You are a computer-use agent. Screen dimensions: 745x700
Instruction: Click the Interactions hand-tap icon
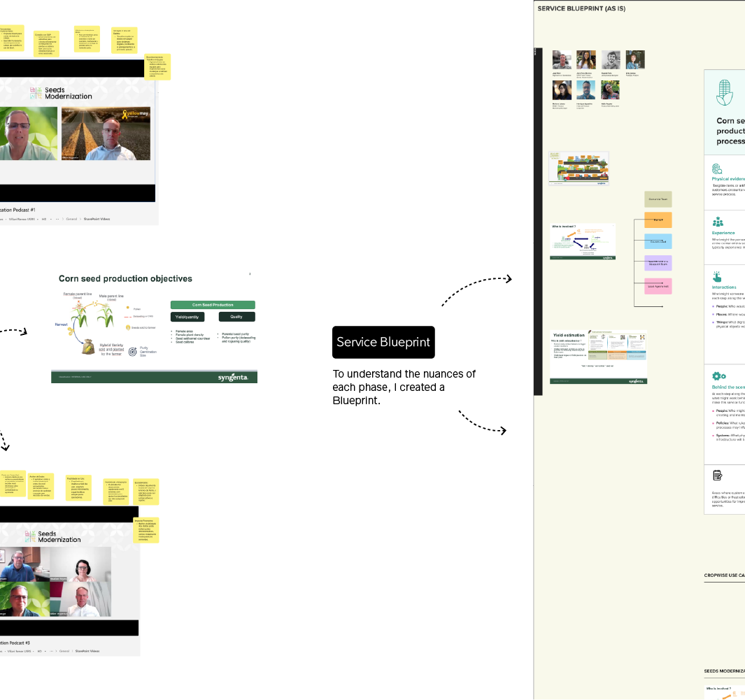coord(716,276)
